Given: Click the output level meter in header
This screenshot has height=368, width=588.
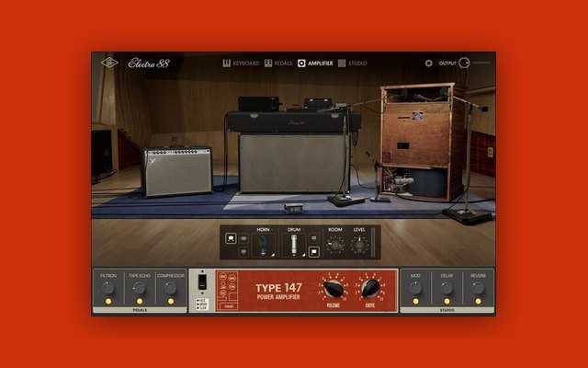Looking at the screenshot, I should [481, 63].
